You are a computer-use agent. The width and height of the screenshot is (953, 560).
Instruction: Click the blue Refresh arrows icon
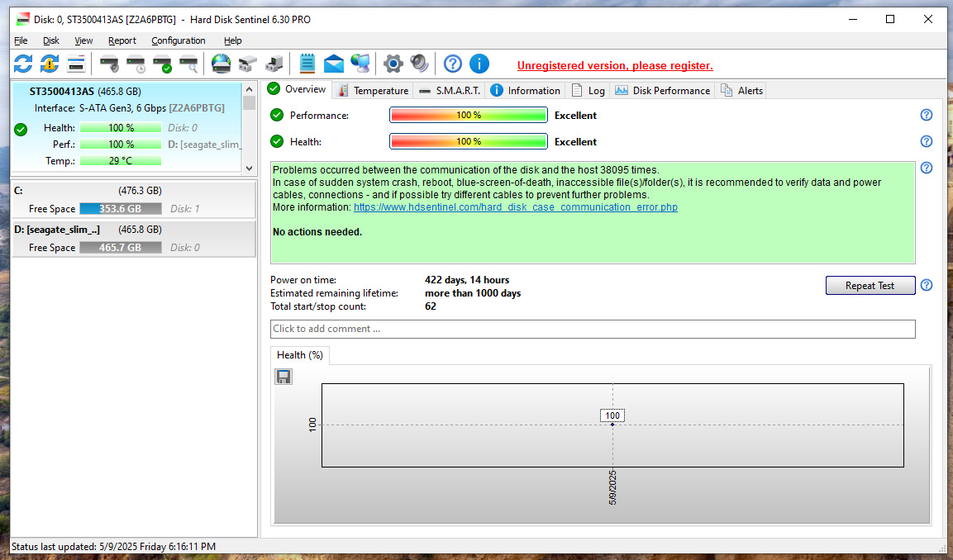click(x=23, y=63)
